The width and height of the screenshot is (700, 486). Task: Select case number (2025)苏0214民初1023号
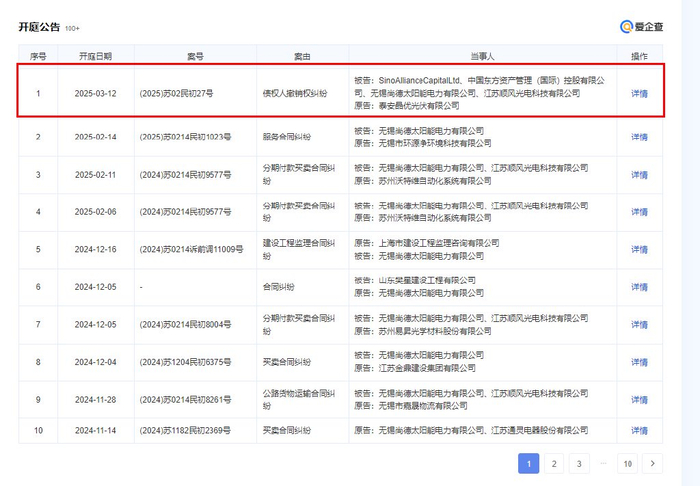(185, 137)
